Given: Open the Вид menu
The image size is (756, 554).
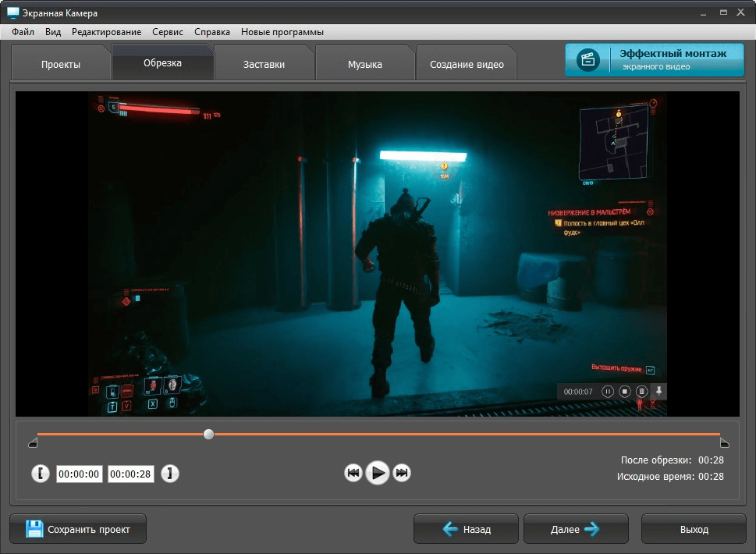Looking at the screenshot, I should 53,32.
